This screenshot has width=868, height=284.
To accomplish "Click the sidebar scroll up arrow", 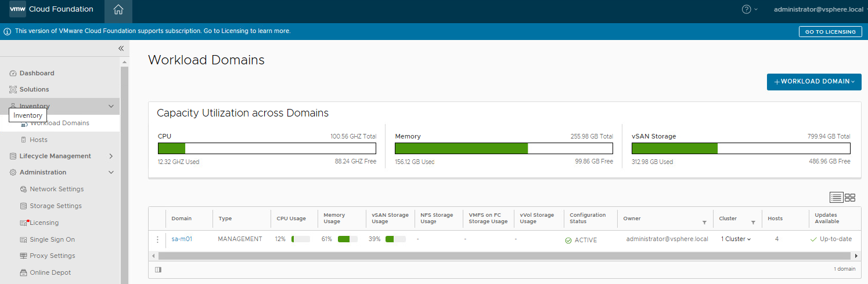I will [124, 62].
